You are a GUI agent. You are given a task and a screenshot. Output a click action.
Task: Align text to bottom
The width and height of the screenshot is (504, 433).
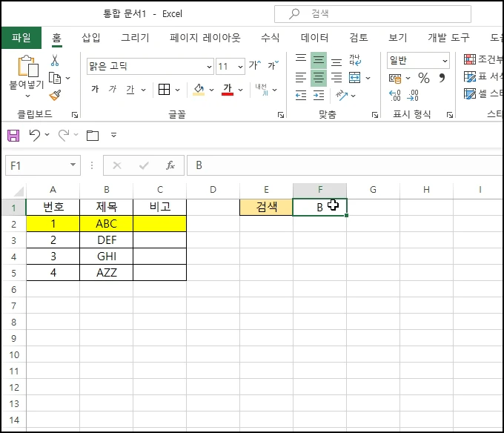tap(336, 61)
